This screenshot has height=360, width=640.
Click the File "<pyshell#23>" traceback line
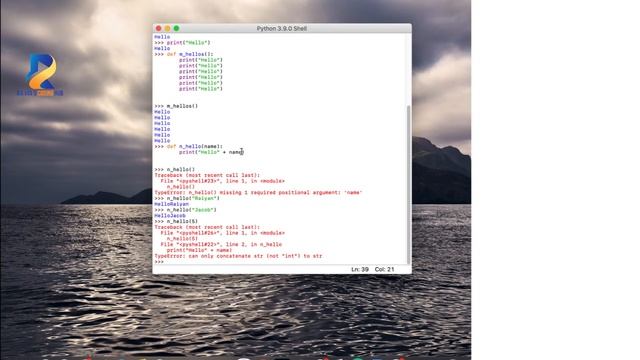point(222,181)
